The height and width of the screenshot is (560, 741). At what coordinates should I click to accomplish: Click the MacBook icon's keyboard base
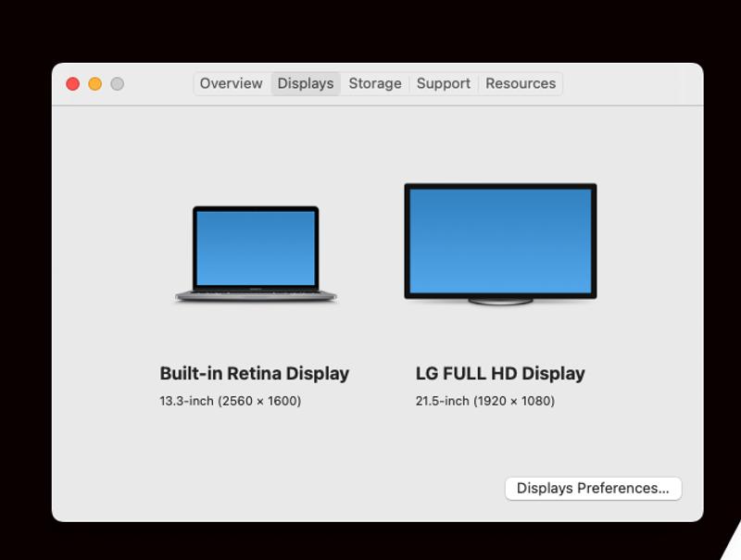(x=256, y=295)
